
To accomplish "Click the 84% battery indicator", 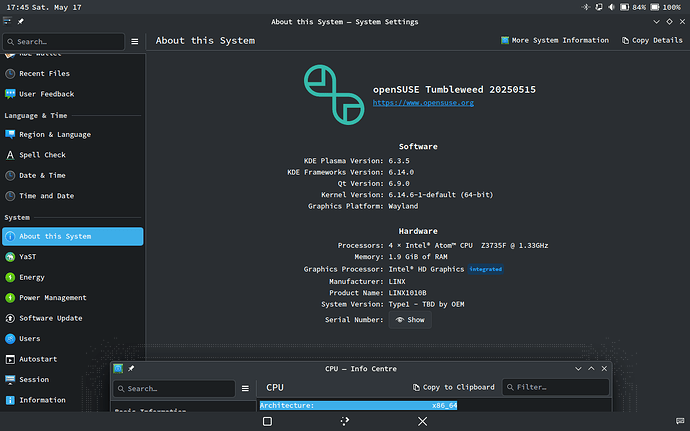I will [x=633, y=7].
